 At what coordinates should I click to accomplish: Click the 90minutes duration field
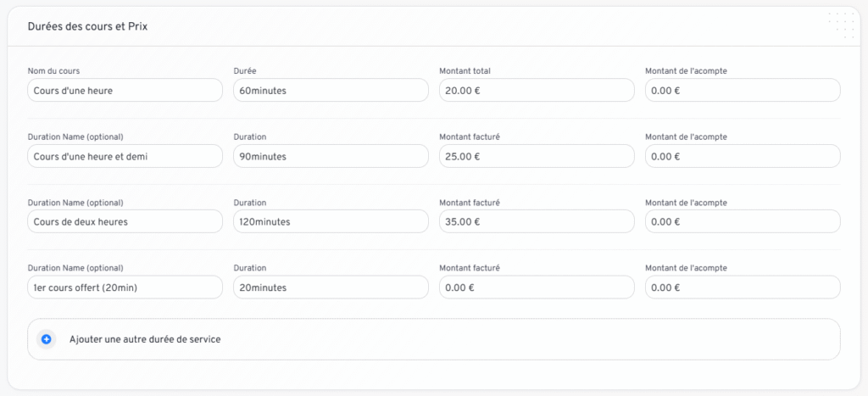(x=331, y=156)
